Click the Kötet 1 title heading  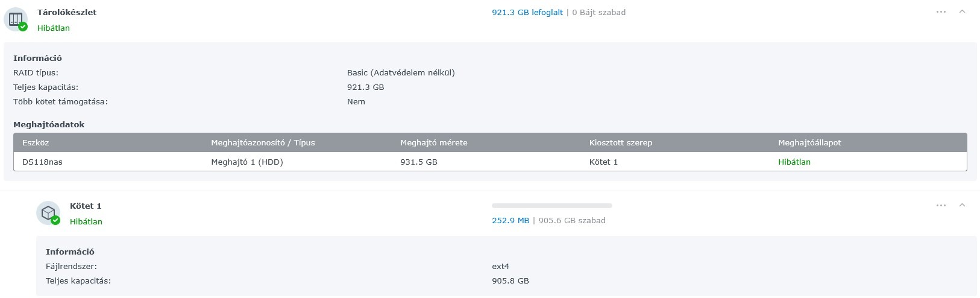[86, 206]
